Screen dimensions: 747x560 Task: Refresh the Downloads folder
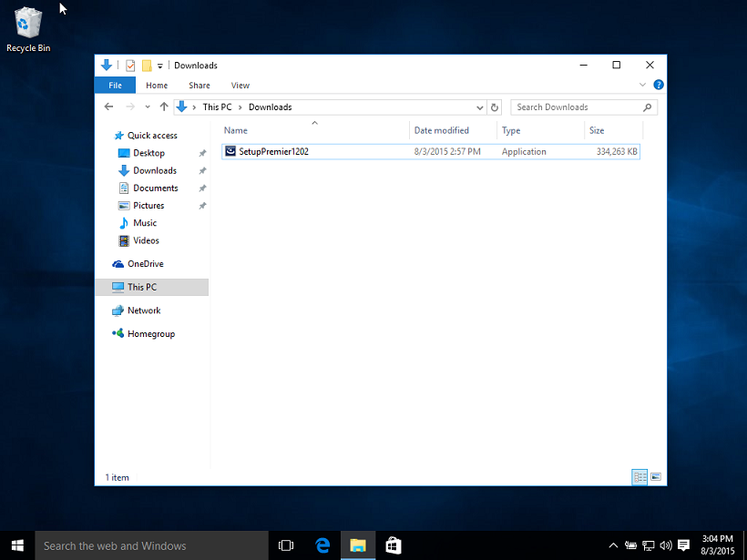(x=495, y=107)
